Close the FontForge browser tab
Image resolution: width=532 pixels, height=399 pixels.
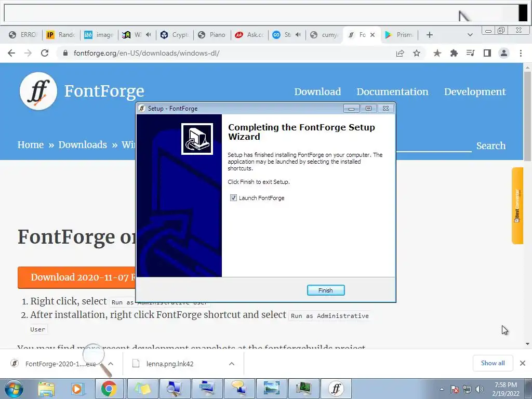[x=373, y=35]
